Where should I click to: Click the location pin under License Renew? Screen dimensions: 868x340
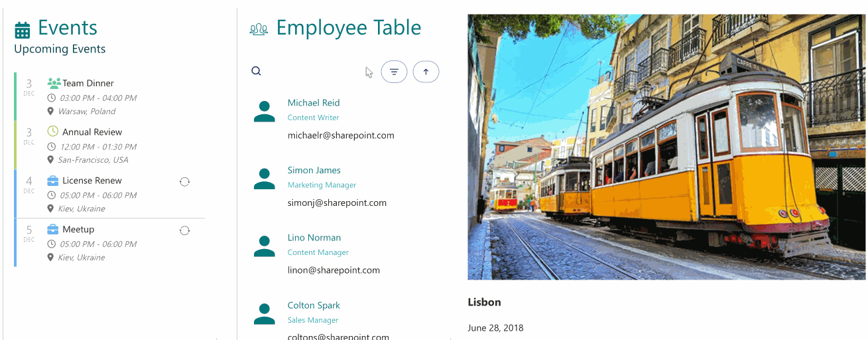click(x=50, y=209)
